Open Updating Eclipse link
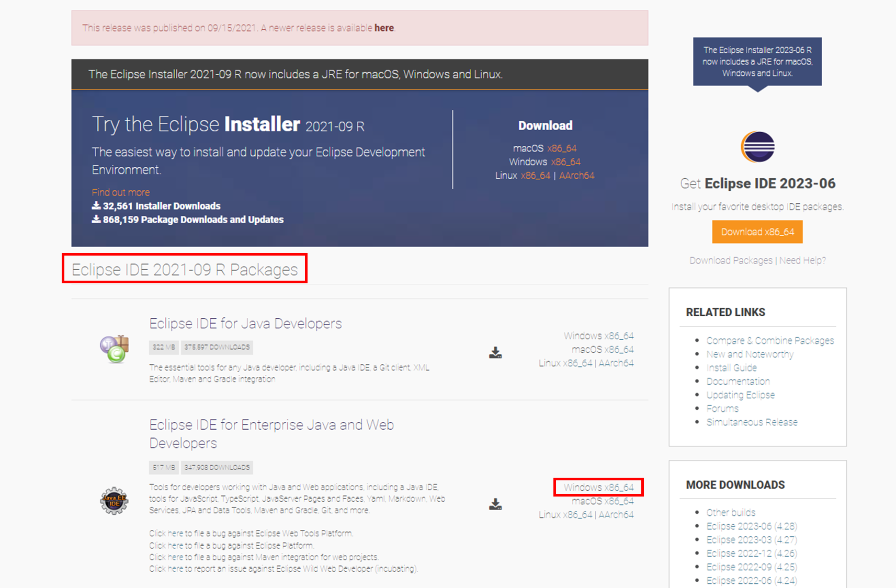Viewport: 896px width, 588px height. [741, 395]
